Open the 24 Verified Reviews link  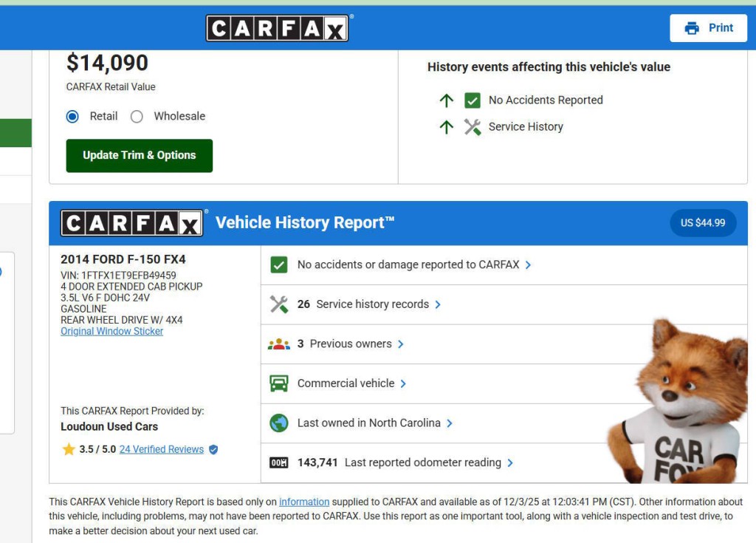pos(162,449)
